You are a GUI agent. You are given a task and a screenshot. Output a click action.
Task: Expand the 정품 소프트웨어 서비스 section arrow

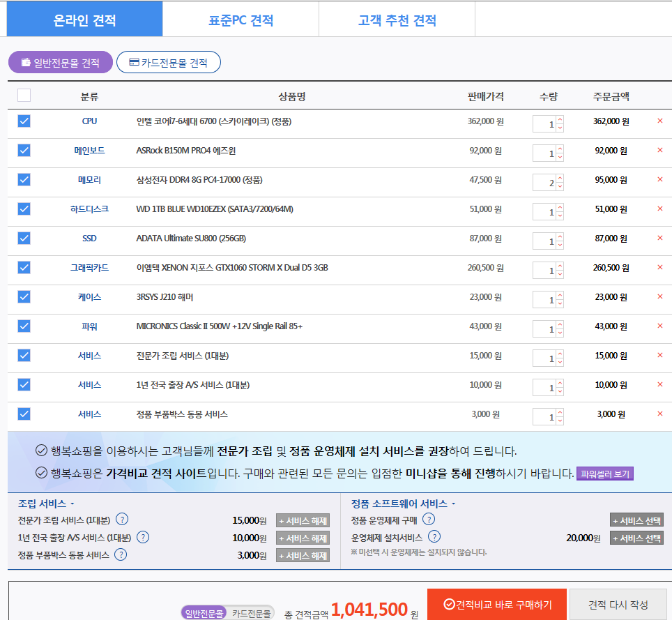click(x=453, y=504)
